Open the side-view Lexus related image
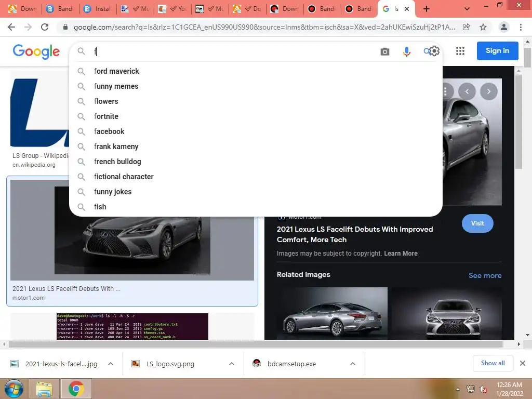This screenshot has width=532, height=399. coord(332,313)
